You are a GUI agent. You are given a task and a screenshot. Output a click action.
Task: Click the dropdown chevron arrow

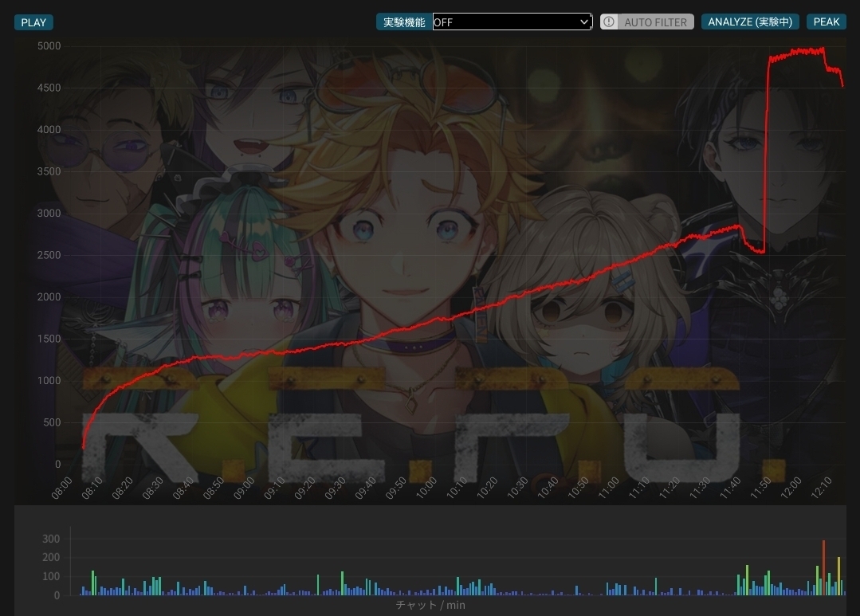click(x=584, y=22)
